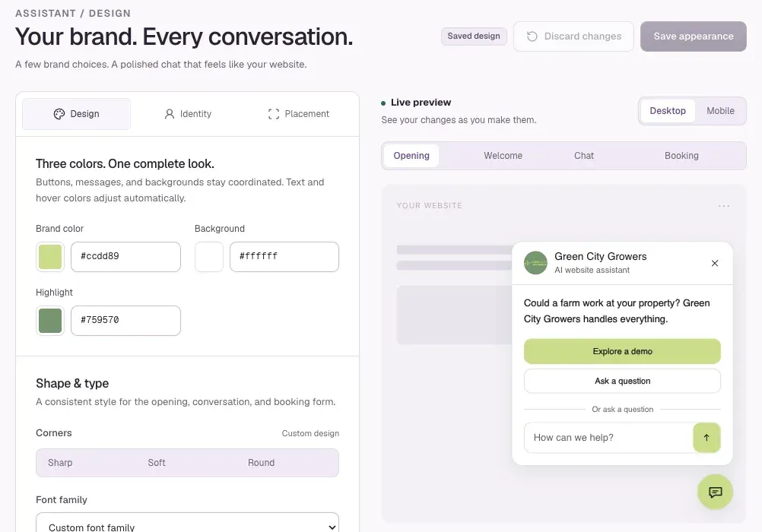The image size is (762, 532).
Task: Open the Highlight color swatch picker
Action: [50, 321]
